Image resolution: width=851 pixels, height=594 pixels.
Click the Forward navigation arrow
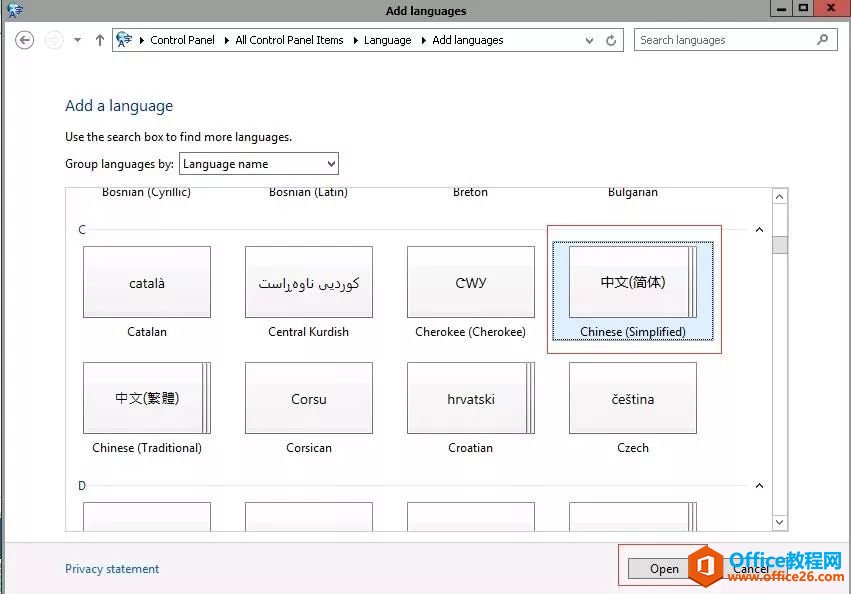[54, 40]
